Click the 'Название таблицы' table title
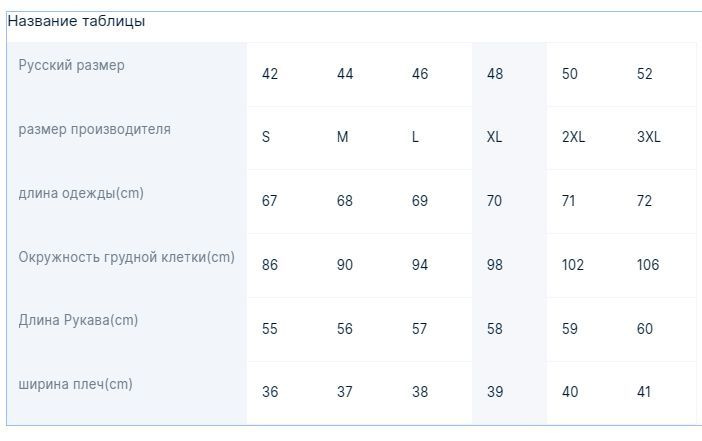The height and width of the screenshot is (441, 702). (x=77, y=21)
